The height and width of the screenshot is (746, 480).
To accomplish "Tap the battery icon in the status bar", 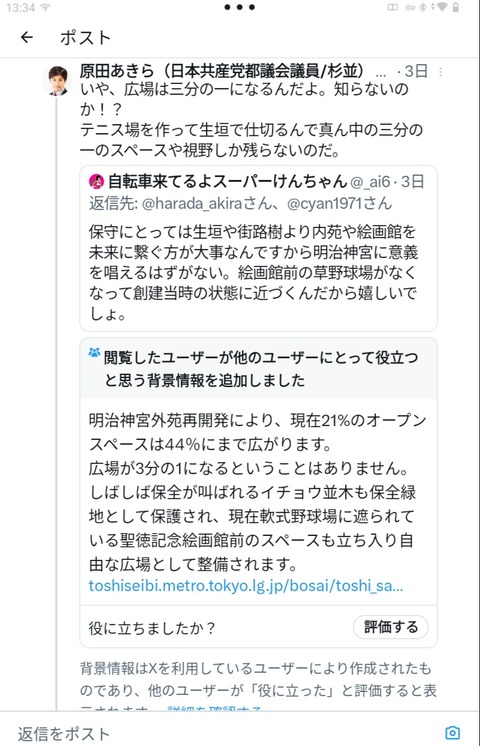I will click(x=456, y=7).
